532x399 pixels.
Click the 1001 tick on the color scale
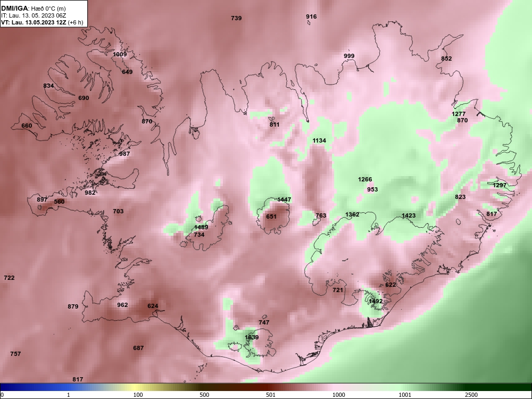click(405, 395)
